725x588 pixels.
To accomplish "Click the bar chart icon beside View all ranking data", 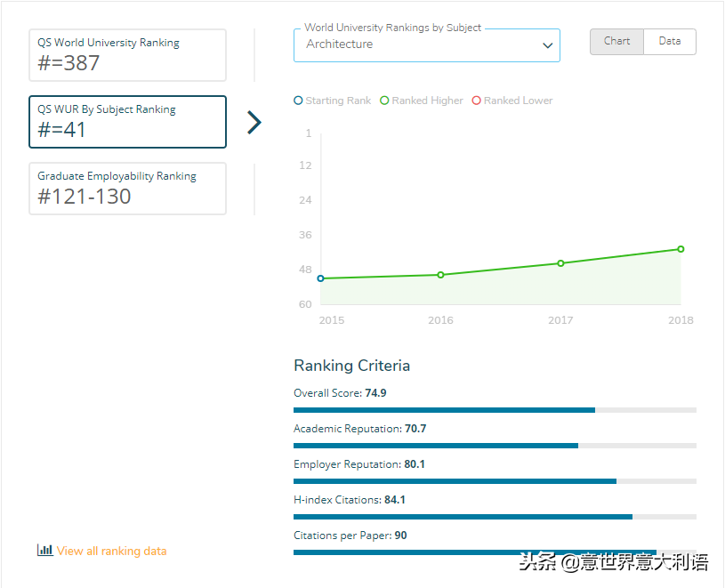I will coord(44,551).
